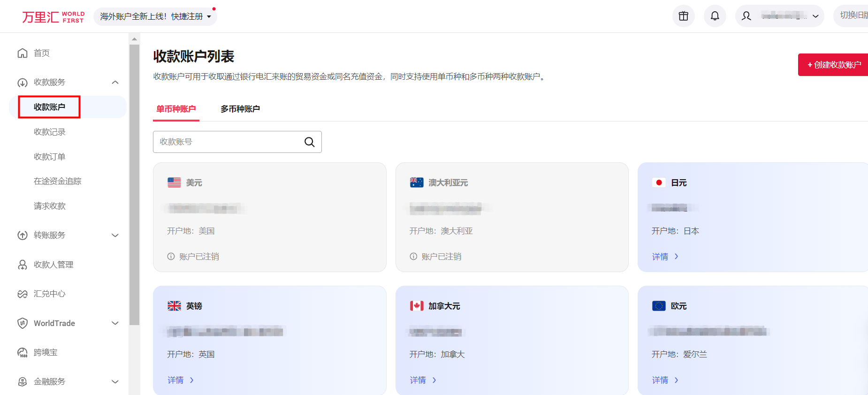This screenshot has height=395, width=868.
Task: Click the WorldFirst logo
Action: click(x=53, y=17)
